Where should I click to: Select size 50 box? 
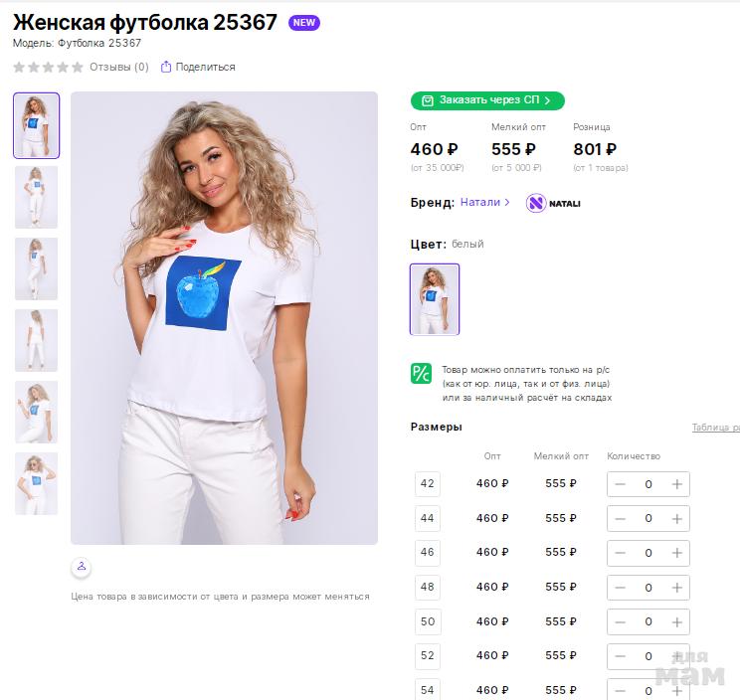(x=428, y=621)
